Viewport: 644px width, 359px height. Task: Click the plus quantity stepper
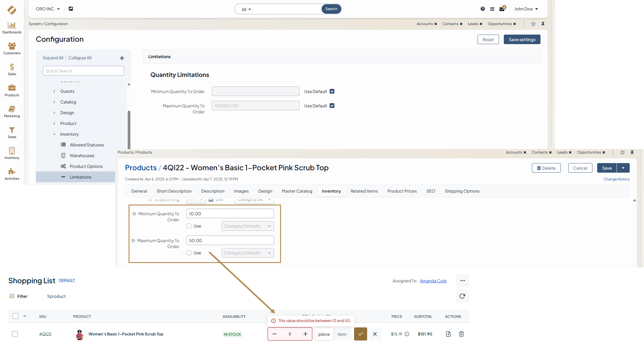tap(305, 334)
